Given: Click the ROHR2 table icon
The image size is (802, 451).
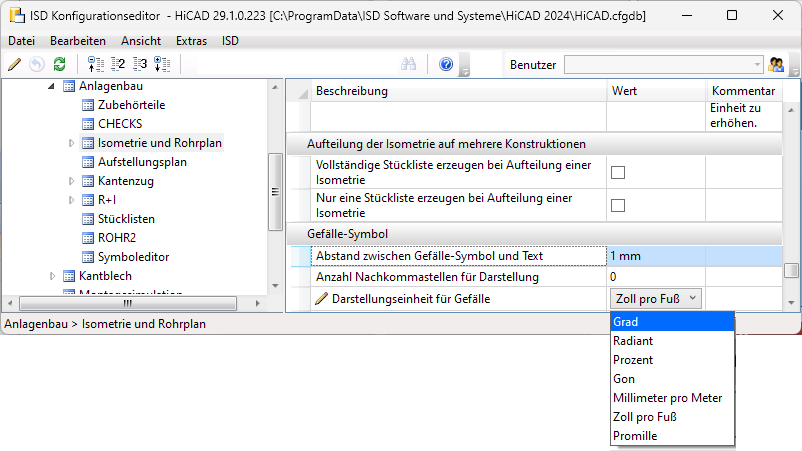Looking at the screenshot, I should 88,238.
